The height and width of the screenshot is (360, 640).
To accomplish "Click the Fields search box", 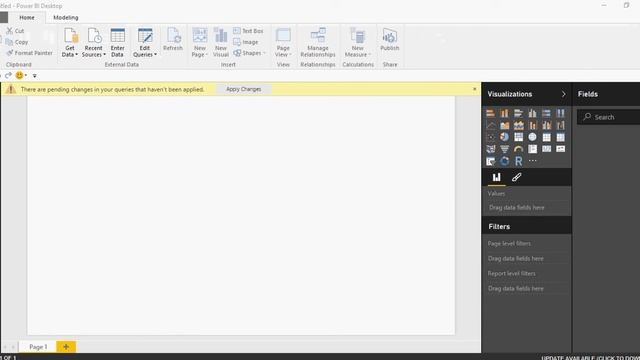I will tap(609, 117).
